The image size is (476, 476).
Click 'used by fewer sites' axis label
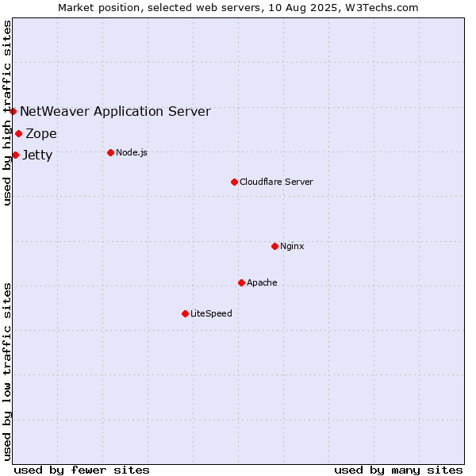point(82,470)
